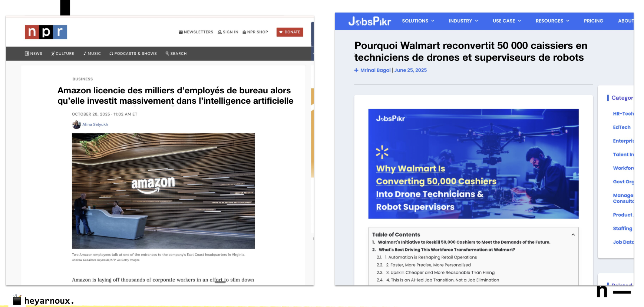Open What's Best Driving This Workforce Transformation
644x307 pixels.
coord(447,250)
